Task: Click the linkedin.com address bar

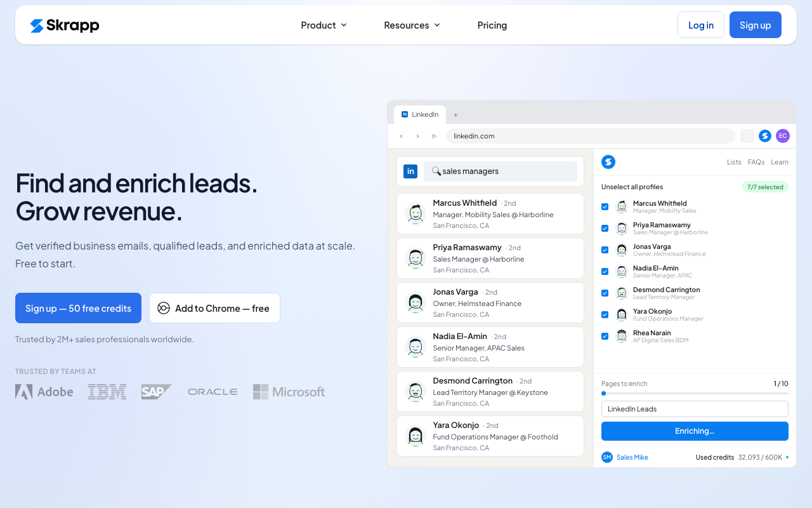Action: 590,136
